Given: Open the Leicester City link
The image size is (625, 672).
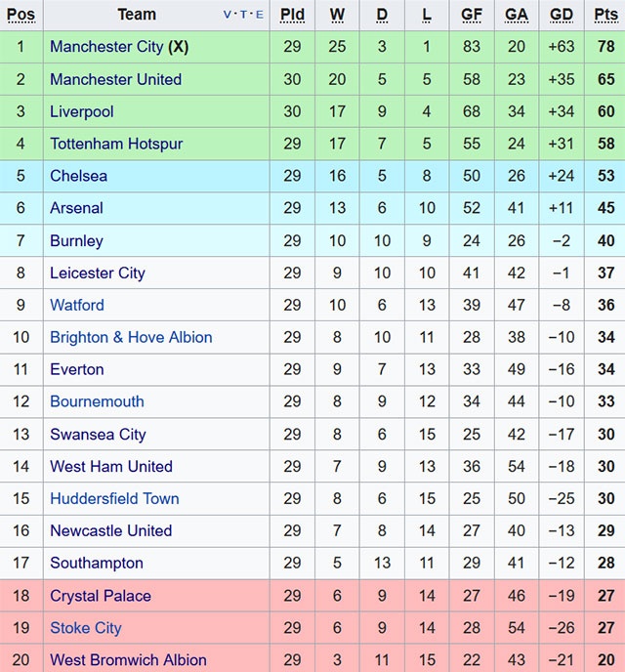Looking at the screenshot, I should coord(97,273).
